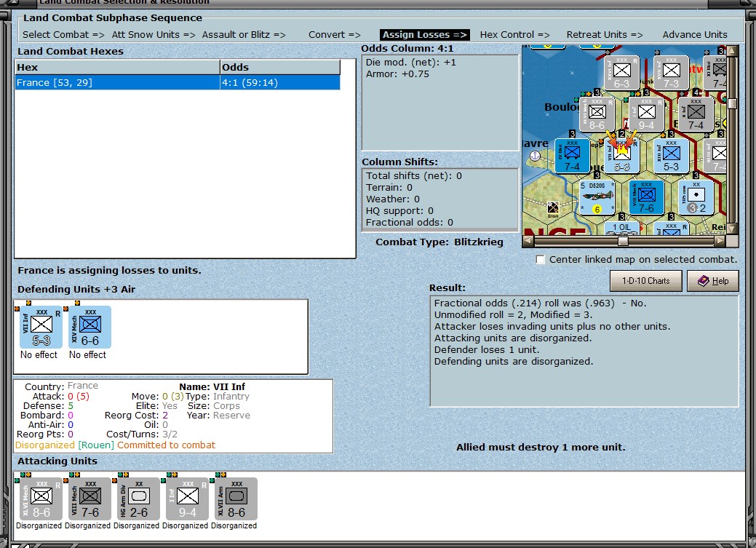
Task: Select the HG Arm Div 2-6 unit
Action: (138, 499)
